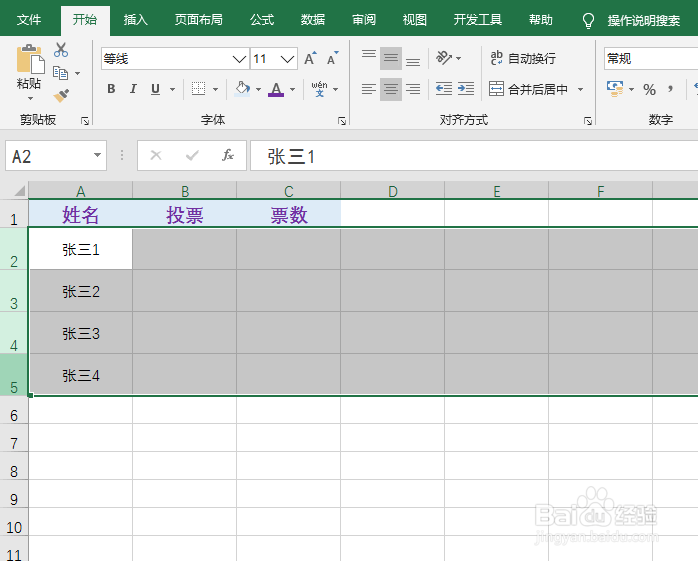698x561 pixels.
Task: Apply cell borders icon
Action: click(x=199, y=89)
